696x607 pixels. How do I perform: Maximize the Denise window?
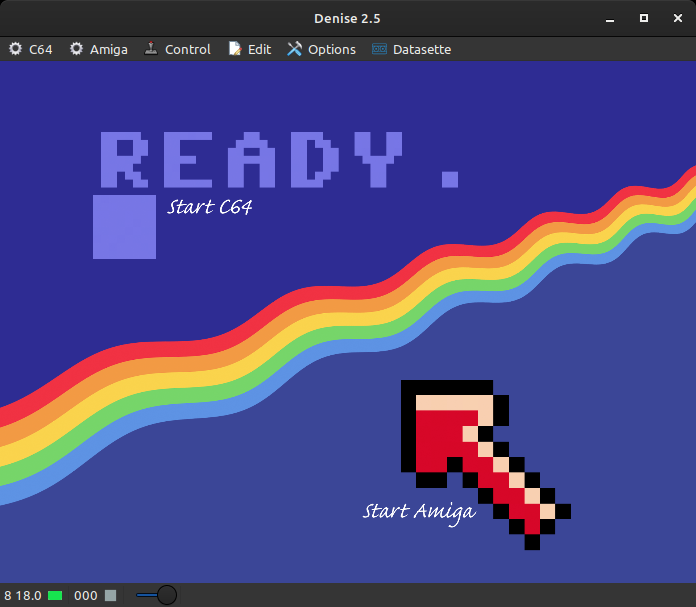pyautogui.click(x=644, y=18)
